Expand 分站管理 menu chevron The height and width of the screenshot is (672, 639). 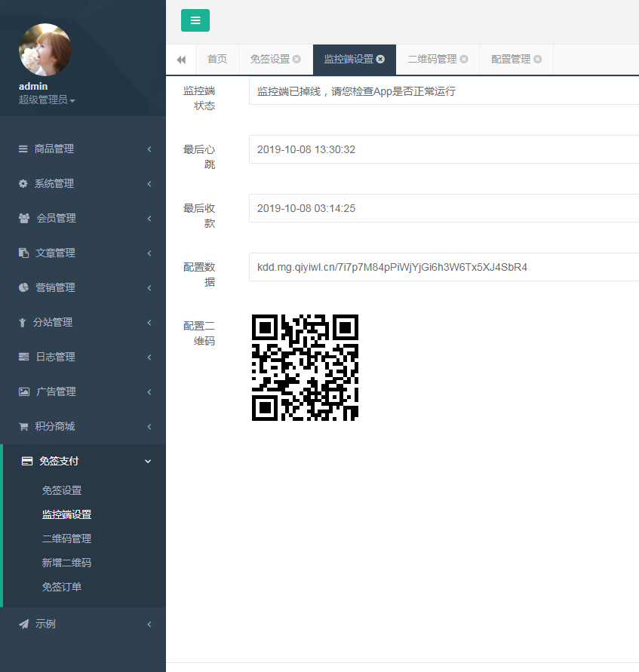click(149, 323)
